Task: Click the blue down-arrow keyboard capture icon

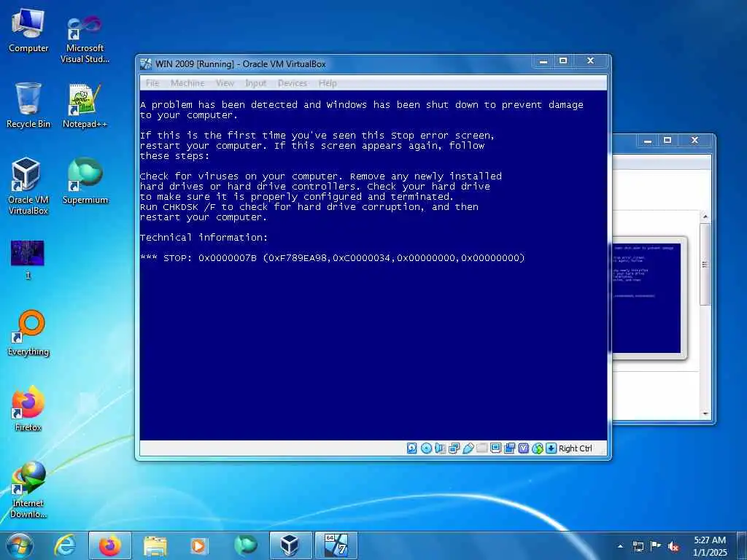Action: (x=551, y=448)
